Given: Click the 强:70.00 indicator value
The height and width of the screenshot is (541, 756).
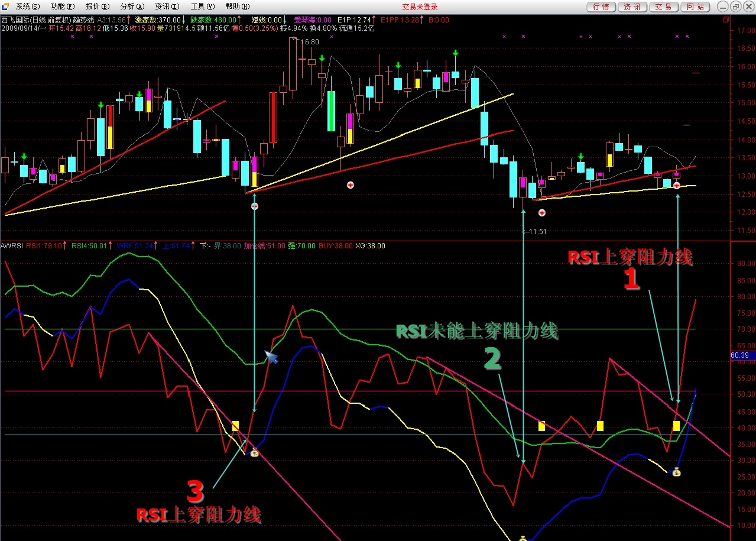Looking at the screenshot, I should click(x=301, y=245).
